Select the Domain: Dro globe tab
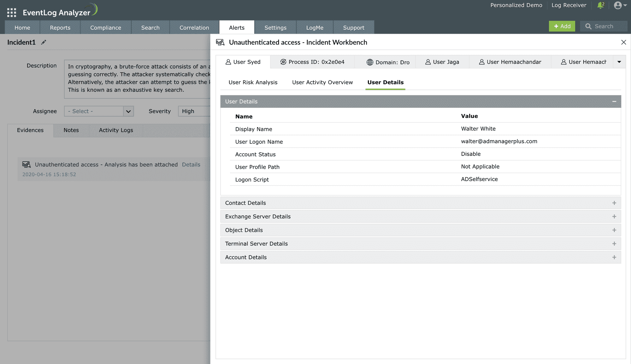The image size is (631, 364). click(x=388, y=62)
